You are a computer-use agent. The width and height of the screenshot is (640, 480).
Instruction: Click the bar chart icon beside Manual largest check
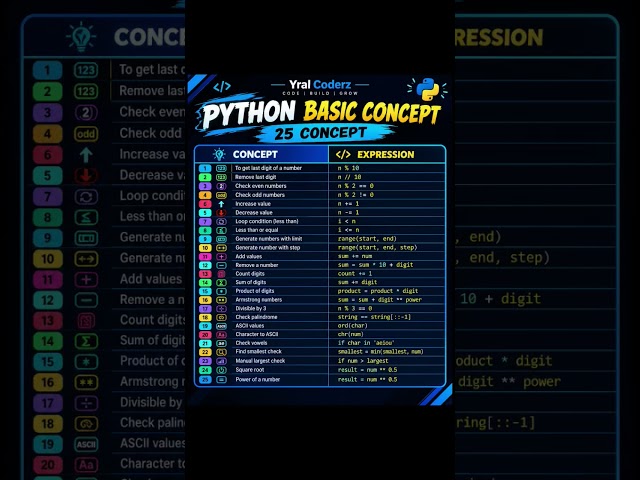(x=221, y=361)
